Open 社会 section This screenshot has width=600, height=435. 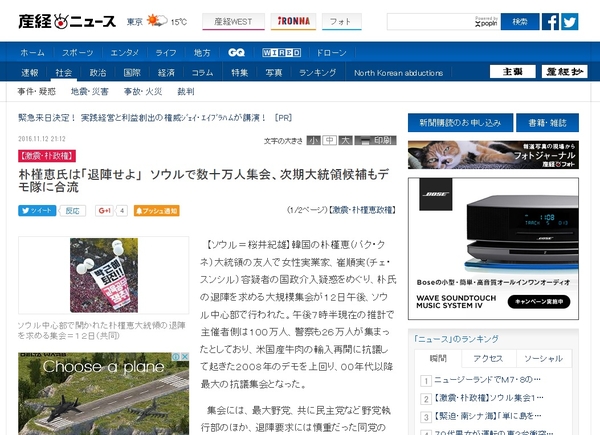point(64,72)
